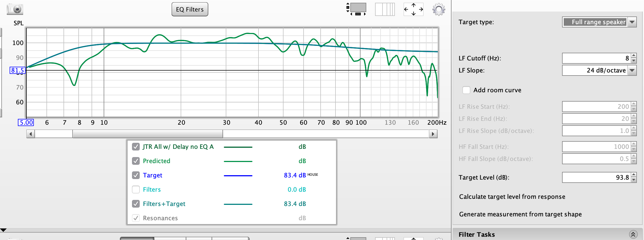Enable the Filters trace checkbox

click(x=136, y=189)
